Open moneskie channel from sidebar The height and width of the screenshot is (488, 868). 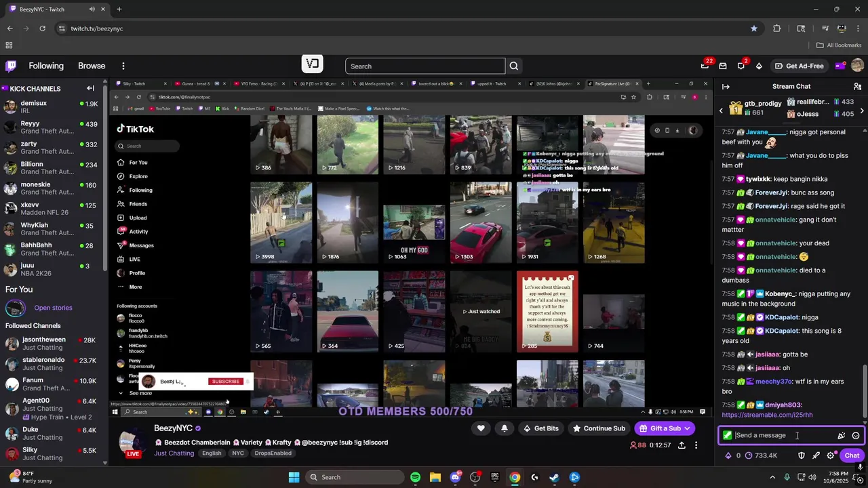tap(52, 188)
